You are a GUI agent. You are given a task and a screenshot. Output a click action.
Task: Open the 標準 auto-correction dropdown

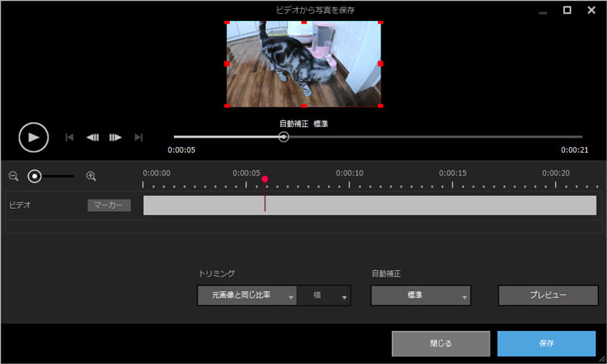click(421, 296)
